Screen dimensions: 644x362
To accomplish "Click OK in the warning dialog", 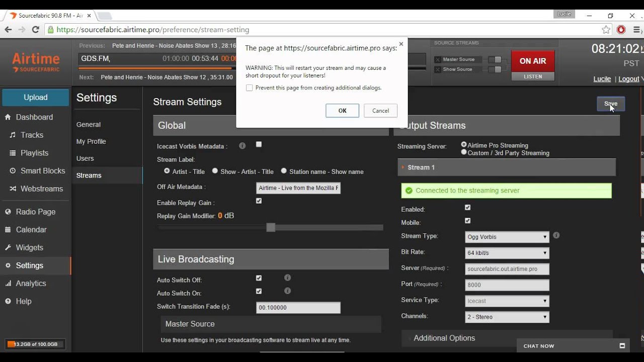I will point(342,111).
